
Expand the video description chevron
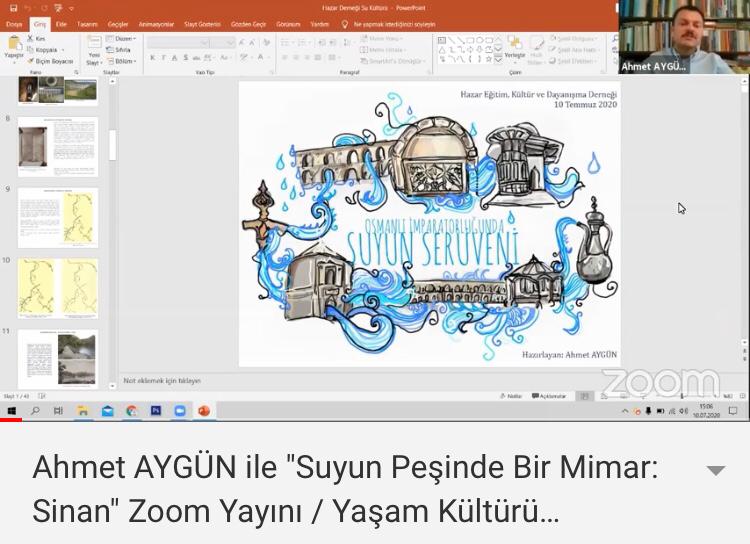[x=715, y=471]
